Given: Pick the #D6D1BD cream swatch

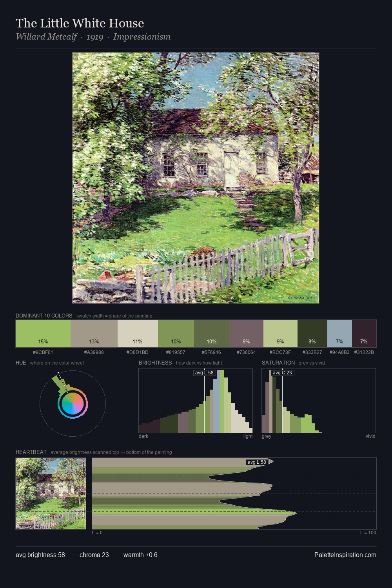Looking at the screenshot, I should tap(138, 334).
